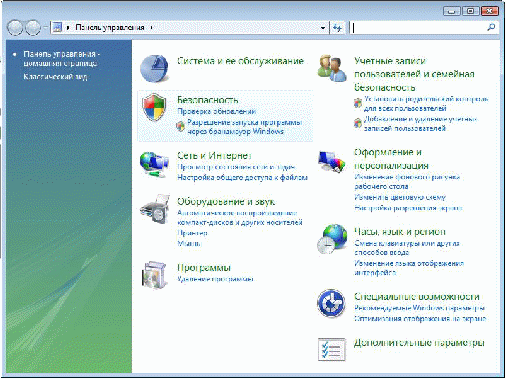Click the autoplay compact-discs link
The image size is (506, 379).
click(x=240, y=218)
